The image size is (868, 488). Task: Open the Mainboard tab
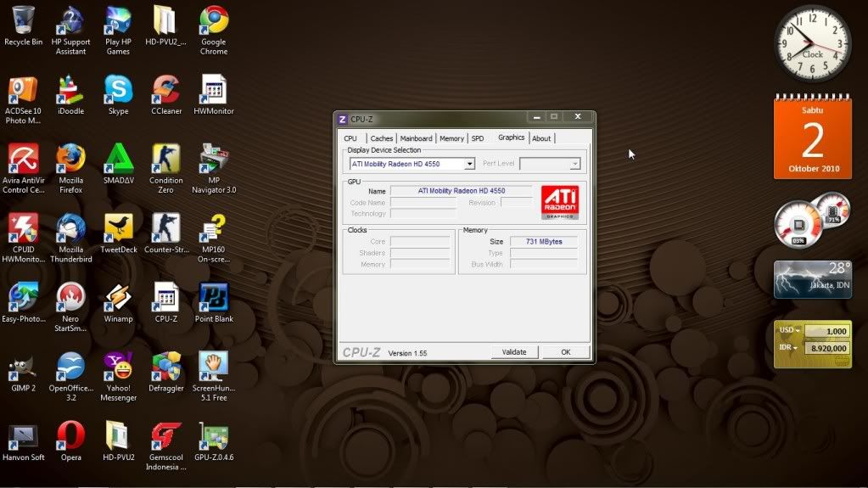[x=416, y=138]
